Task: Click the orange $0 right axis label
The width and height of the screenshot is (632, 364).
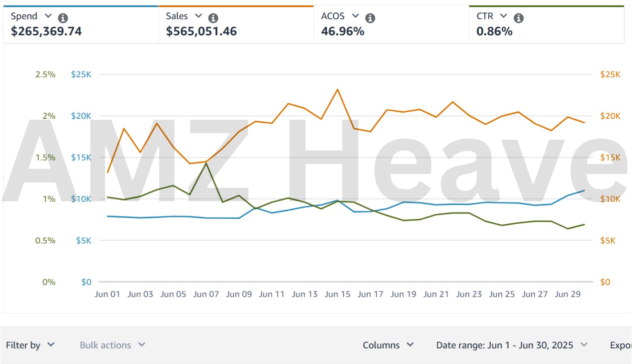Action: point(605,282)
